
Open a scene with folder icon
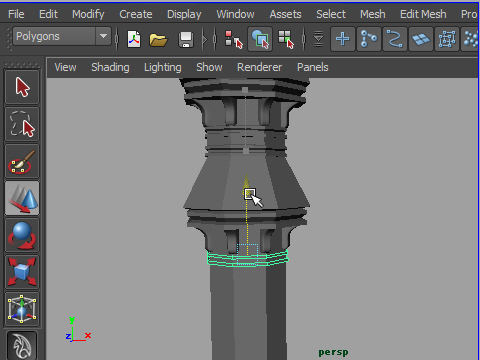[158, 39]
